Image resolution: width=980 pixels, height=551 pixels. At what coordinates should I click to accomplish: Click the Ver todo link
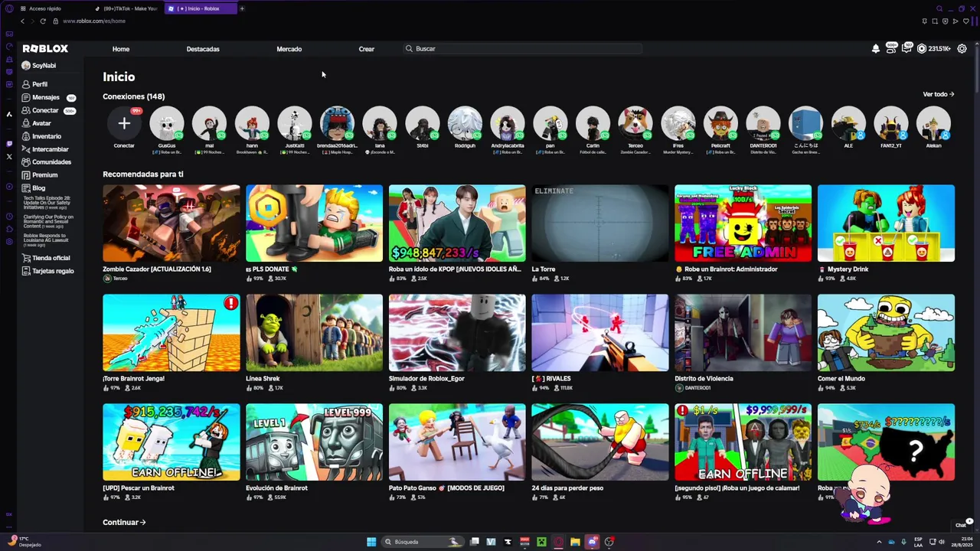point(939,94)
